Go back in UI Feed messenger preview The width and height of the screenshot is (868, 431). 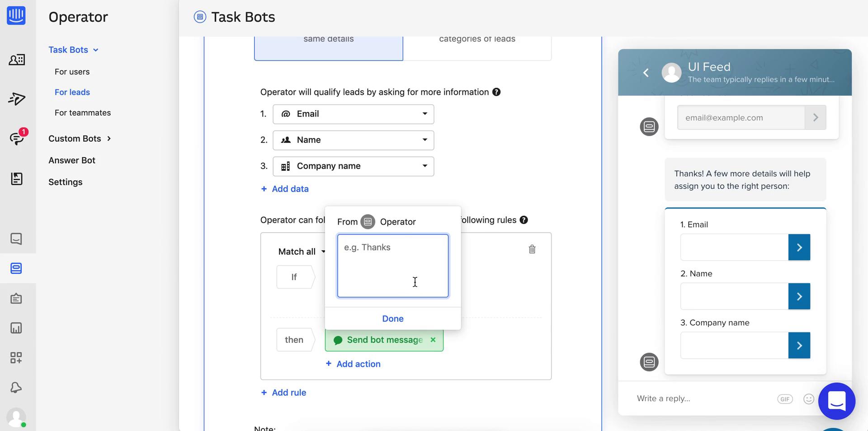[646, 73]
